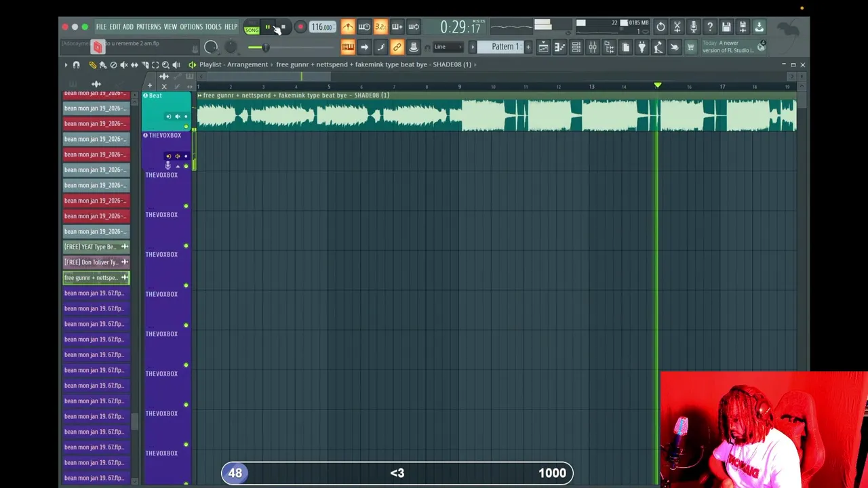Toggle the countdown before recording icon
The width and height of the screenshot is (868, 488).
(x=380, y=27)
